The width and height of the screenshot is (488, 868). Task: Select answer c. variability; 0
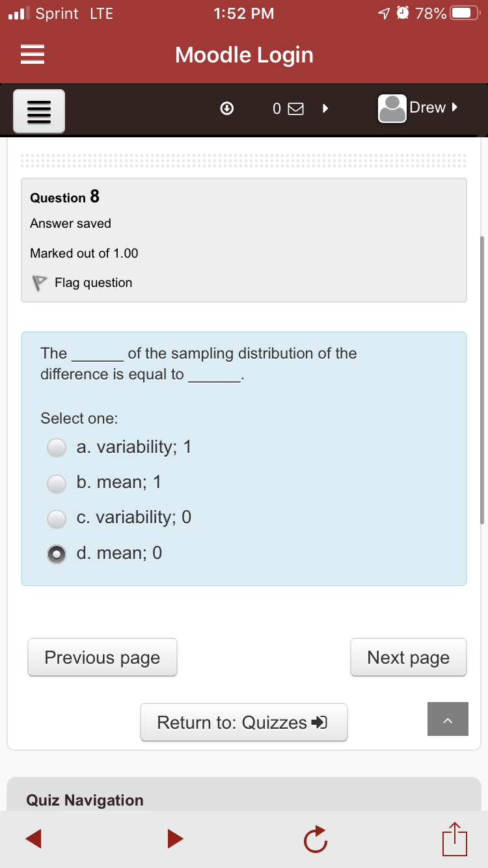[x=57, y=518]
